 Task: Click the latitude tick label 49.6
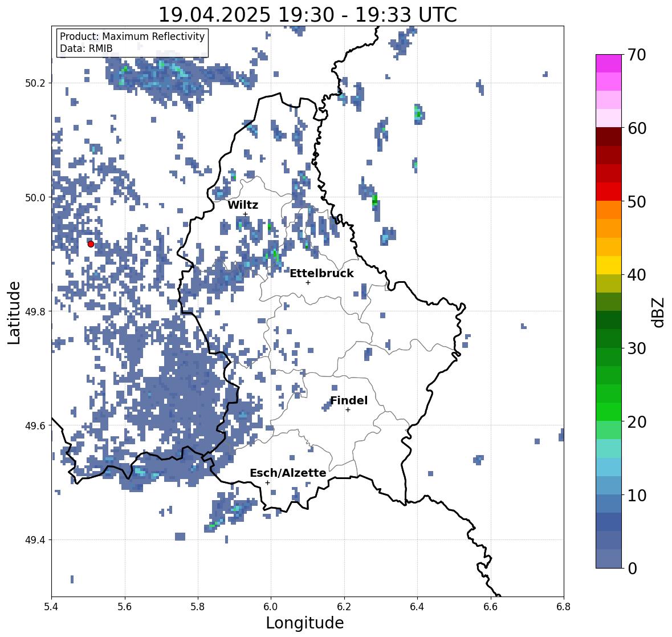[x=35, y=425]
